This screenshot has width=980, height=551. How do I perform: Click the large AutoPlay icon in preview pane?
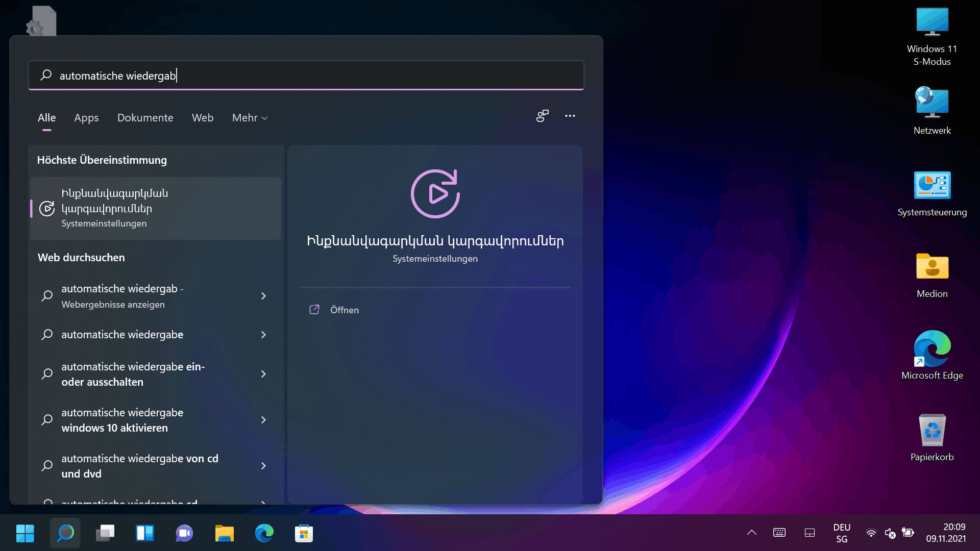click(x=435, y=194)
